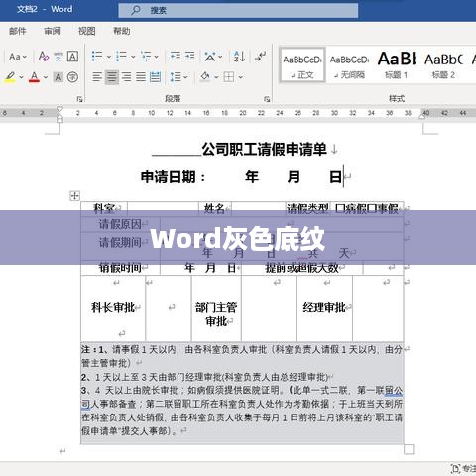Click the table resize handle at bottom corner
Viewport: 476px width, 476px height.
tap(409, 449)
